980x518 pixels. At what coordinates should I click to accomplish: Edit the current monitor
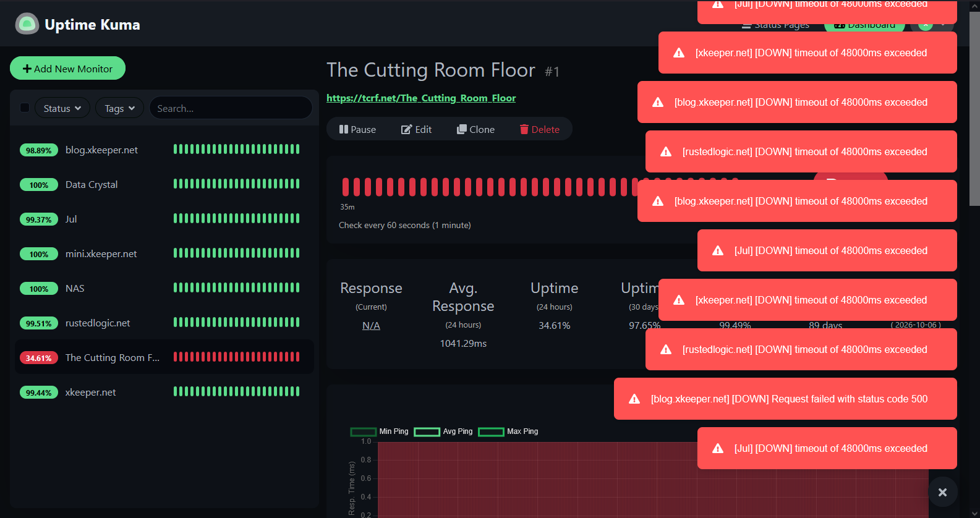pyautogui.click(x=416, y=129)
